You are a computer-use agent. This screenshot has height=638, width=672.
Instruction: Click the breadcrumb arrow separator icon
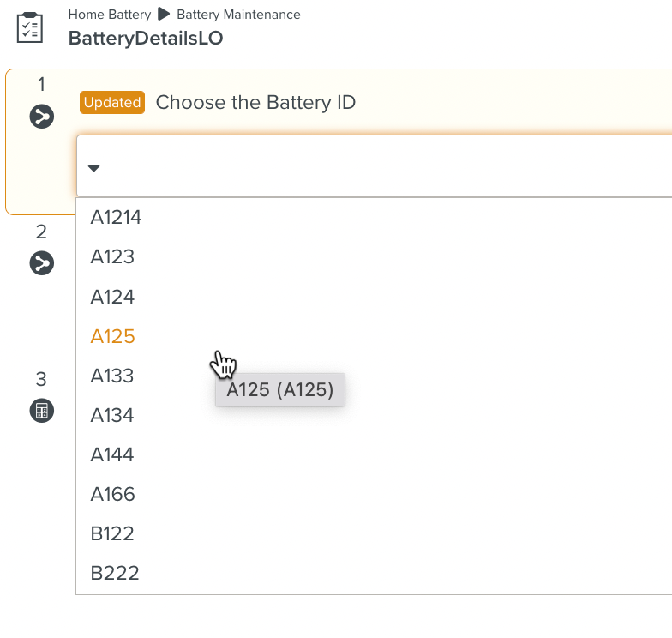click(164, 15)
